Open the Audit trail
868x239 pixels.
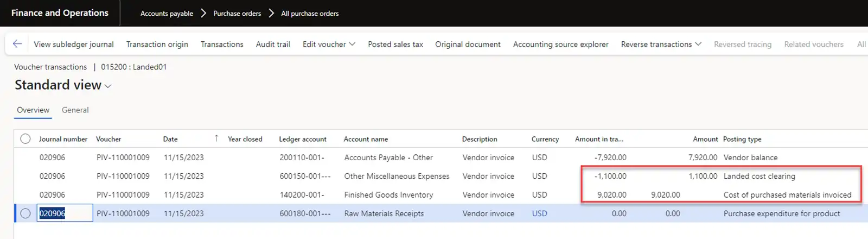pos(273,44)
